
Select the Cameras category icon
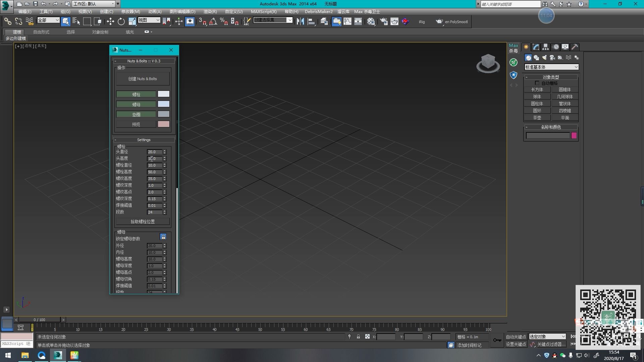coord(552,58)
